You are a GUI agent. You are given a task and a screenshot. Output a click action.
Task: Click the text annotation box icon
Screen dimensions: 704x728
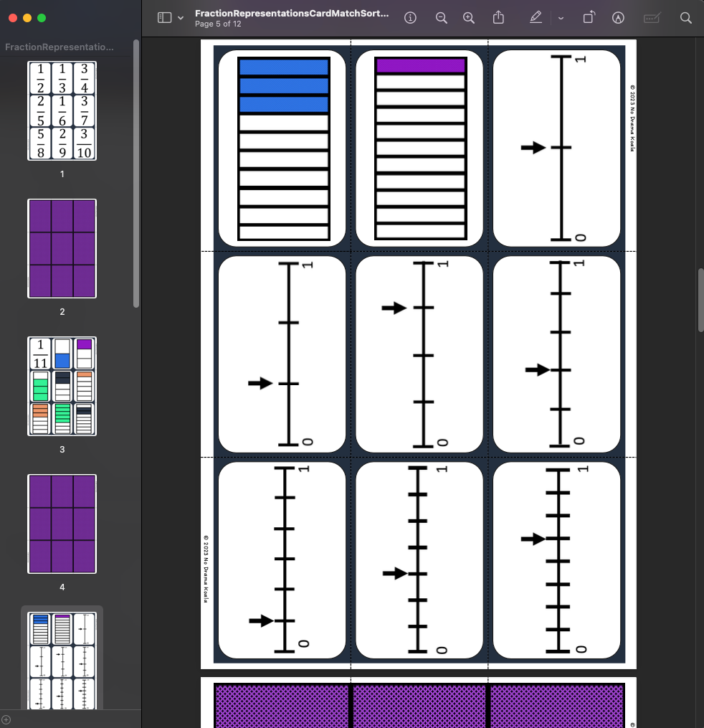[x=651, y=18]
